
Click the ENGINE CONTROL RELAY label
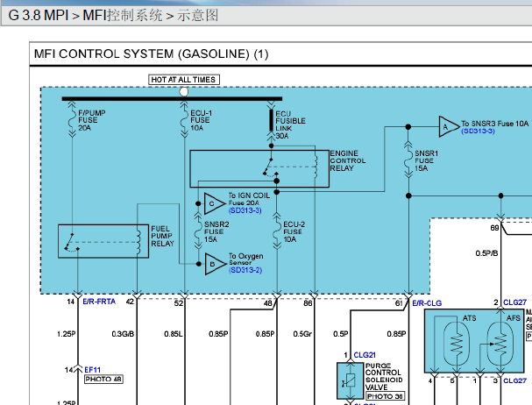pos(348,161)
